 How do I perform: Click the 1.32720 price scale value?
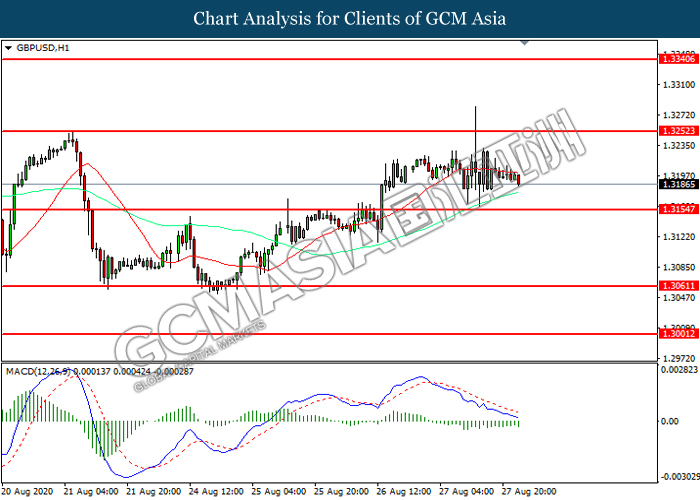(679, 115)
